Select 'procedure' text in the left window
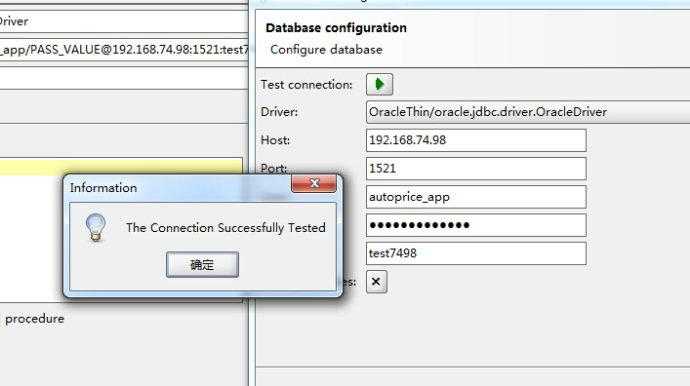 pyautogui.click(x=35, y=319)
